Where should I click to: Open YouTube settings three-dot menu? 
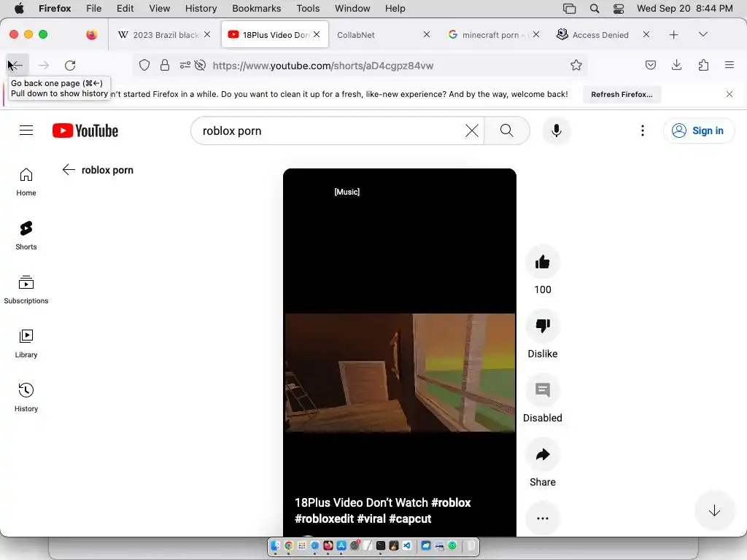[642, 131]
